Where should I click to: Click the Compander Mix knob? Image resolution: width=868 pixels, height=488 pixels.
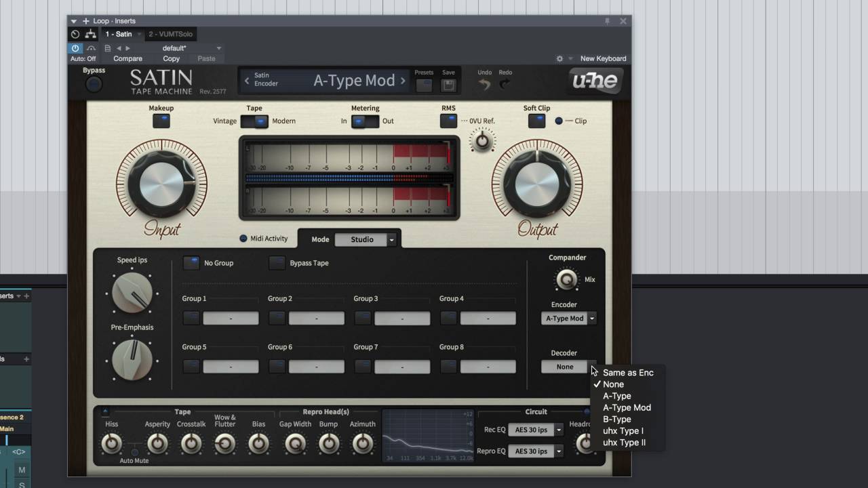point(566,279)
